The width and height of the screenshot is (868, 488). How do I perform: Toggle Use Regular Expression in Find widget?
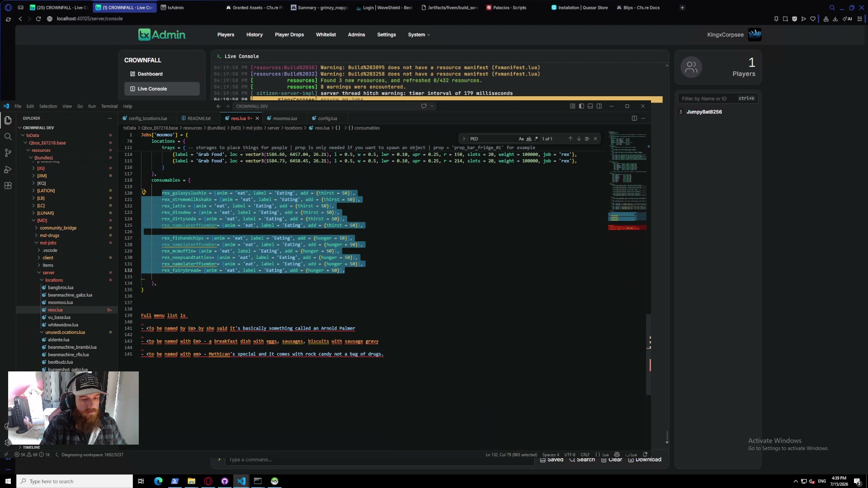pos(536,139)
